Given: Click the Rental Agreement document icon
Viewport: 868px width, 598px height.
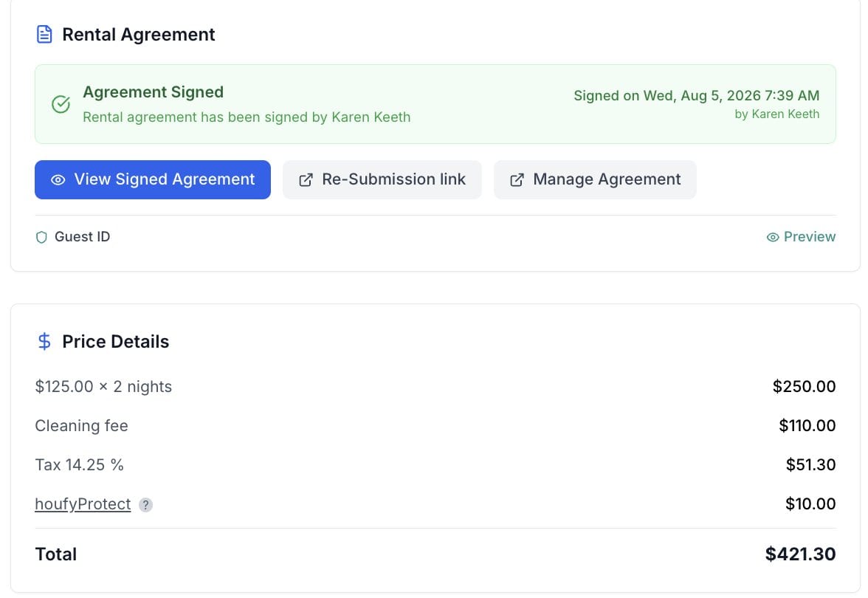Looking at the screenshot, I should click(44, 34).
